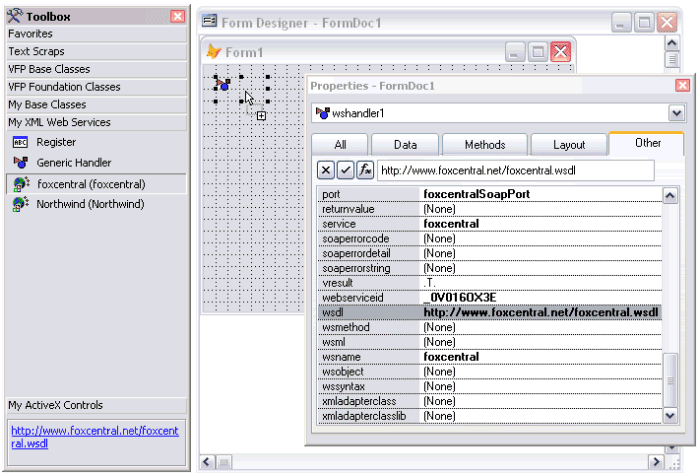Expand the My Base Classes category

96,105
